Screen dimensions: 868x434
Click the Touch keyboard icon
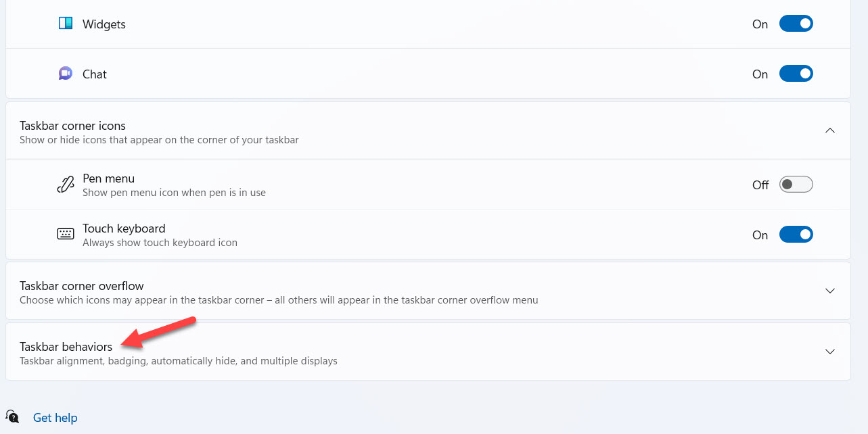(66, 235)
